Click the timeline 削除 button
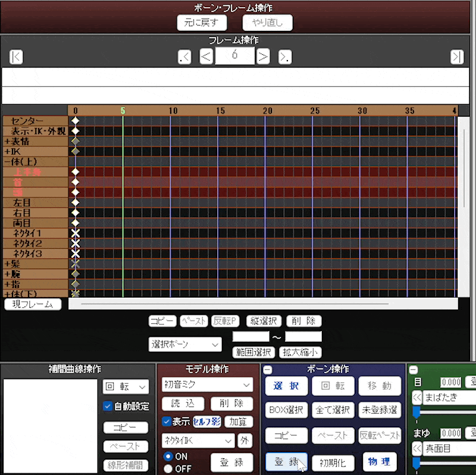Image resolution: width=476 pixels, height=475 pixels. pos(303,321)
